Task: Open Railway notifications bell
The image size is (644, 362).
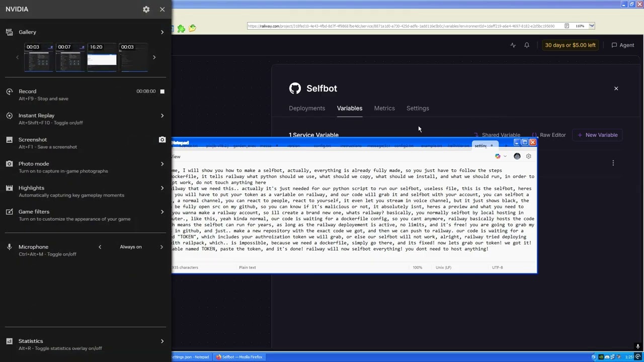Action: [x=527, y=45]
